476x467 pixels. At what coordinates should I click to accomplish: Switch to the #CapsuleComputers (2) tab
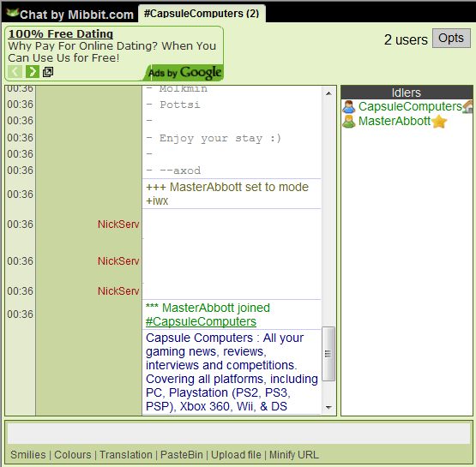pos(202,14)
